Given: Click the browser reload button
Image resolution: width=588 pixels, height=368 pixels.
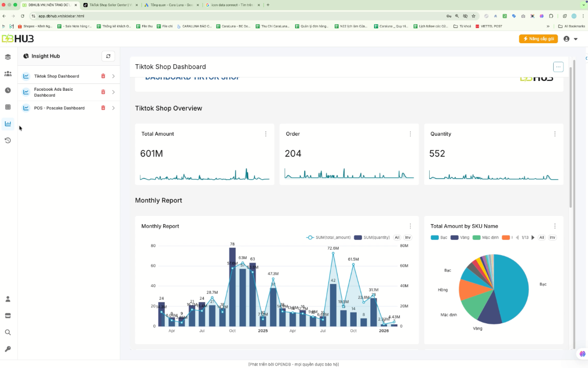Looking at the screenshot, I should [x=23, y=16].
